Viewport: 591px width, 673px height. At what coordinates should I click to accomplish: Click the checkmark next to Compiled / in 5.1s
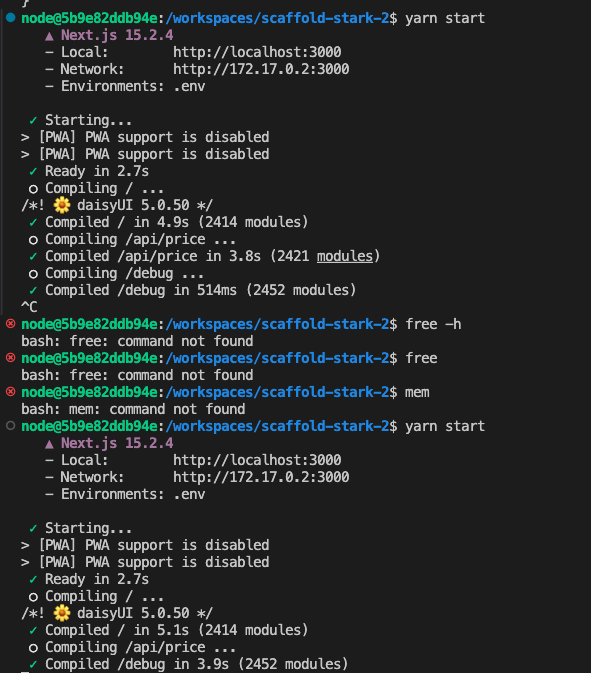[33, 631]
